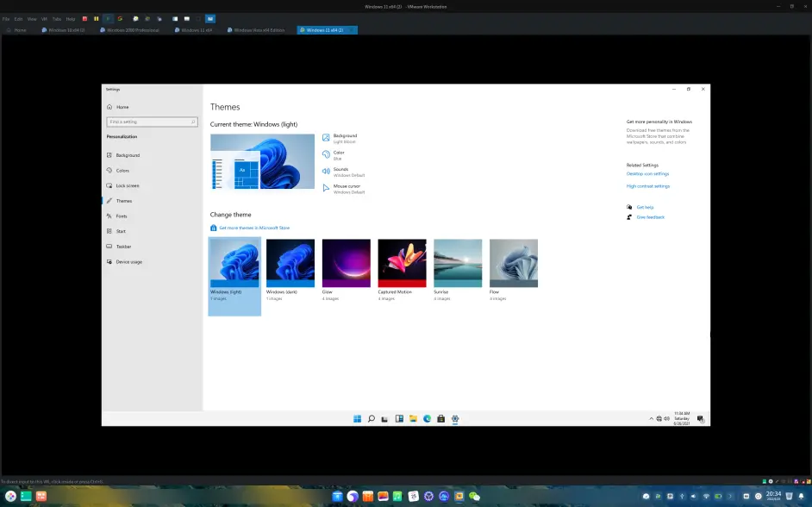Click red power button in VMware toolbar
The height and width of the screenshot is (507, 812).
pyautogui.click(x=85, y=19)
